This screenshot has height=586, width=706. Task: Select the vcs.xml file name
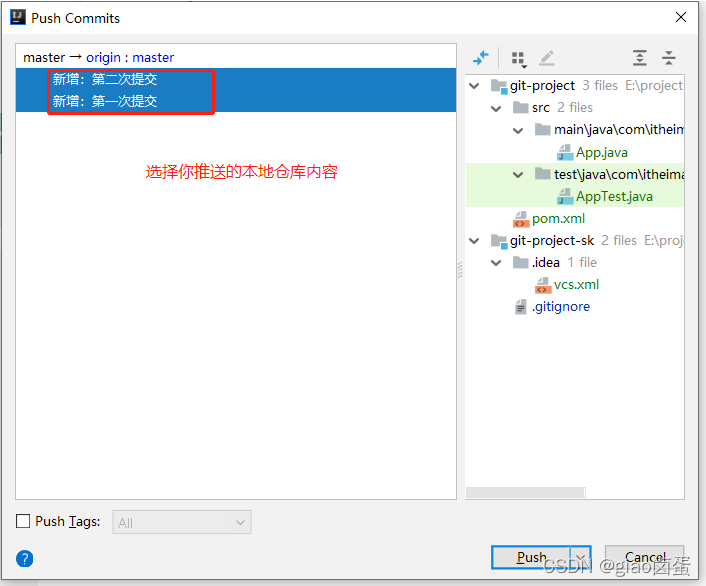coord(576,285)
